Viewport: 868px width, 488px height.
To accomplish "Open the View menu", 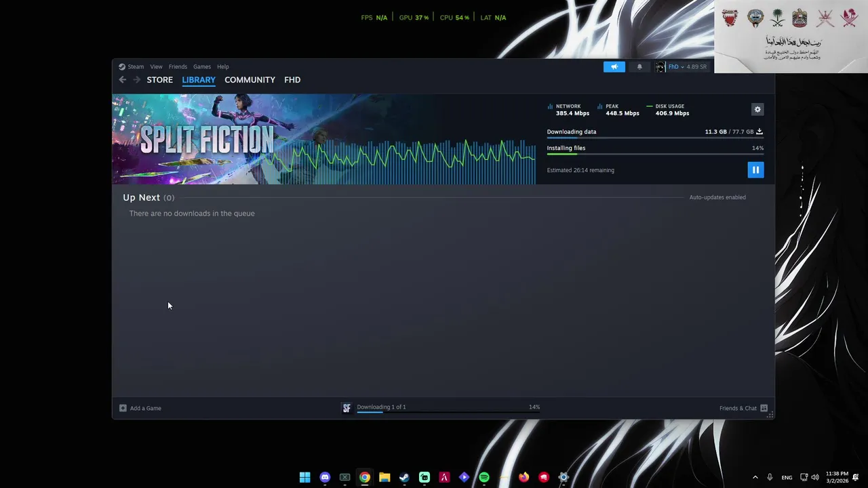I will (156, 66).
